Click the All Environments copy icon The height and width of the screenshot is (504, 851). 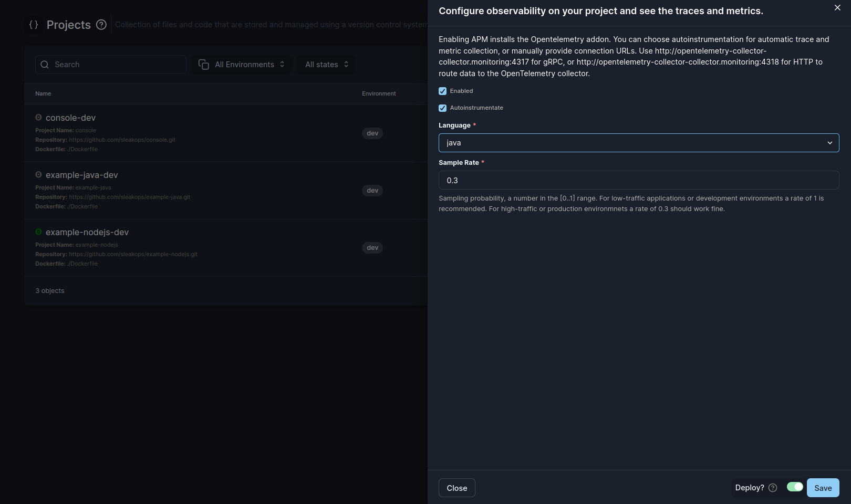pos(204,65)
